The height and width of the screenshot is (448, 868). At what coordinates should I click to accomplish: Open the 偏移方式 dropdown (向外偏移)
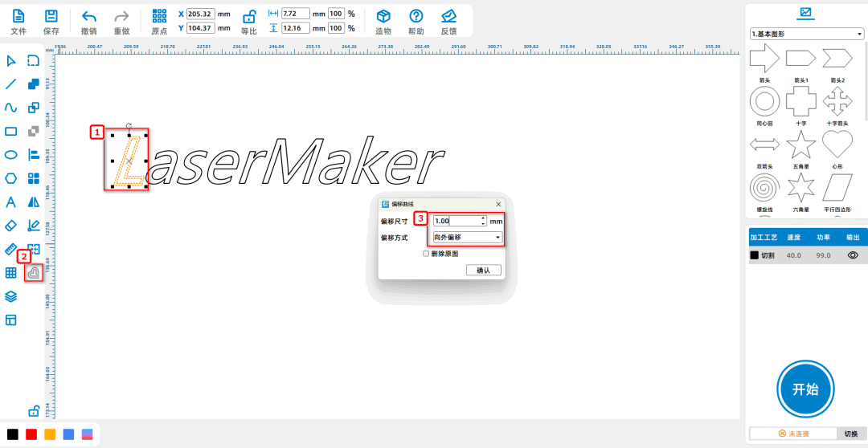coord(467,238)
